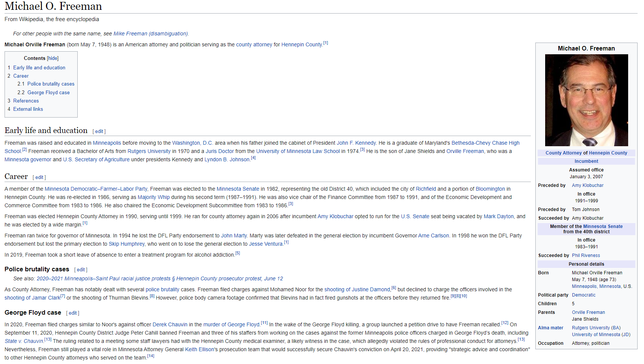Open Early life and education contents entry

coord(39,68)
